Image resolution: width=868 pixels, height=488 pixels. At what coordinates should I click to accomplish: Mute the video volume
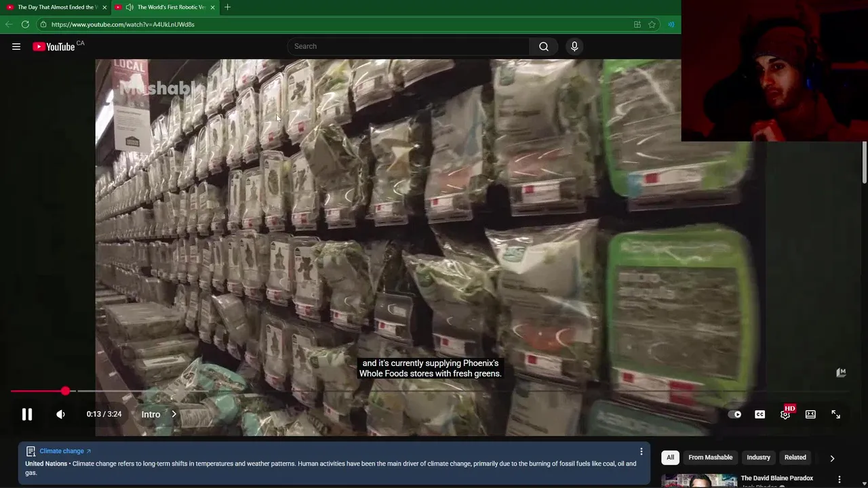(60, 414)
